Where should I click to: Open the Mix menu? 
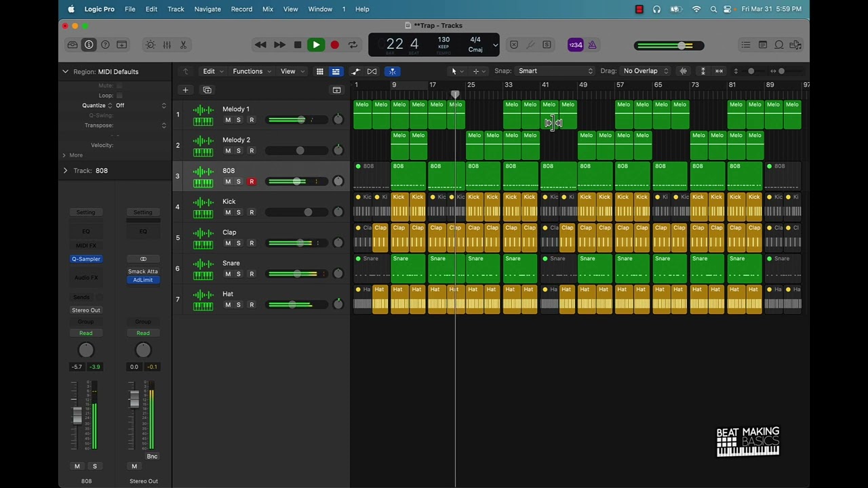tap(268, 9)
